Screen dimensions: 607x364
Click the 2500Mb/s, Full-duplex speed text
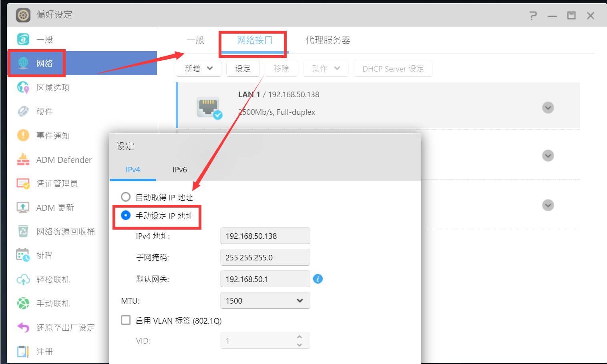tap(277, 112)
